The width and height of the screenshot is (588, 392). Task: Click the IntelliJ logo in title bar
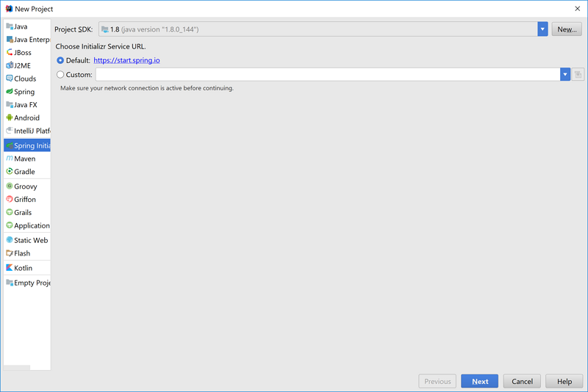9,9
